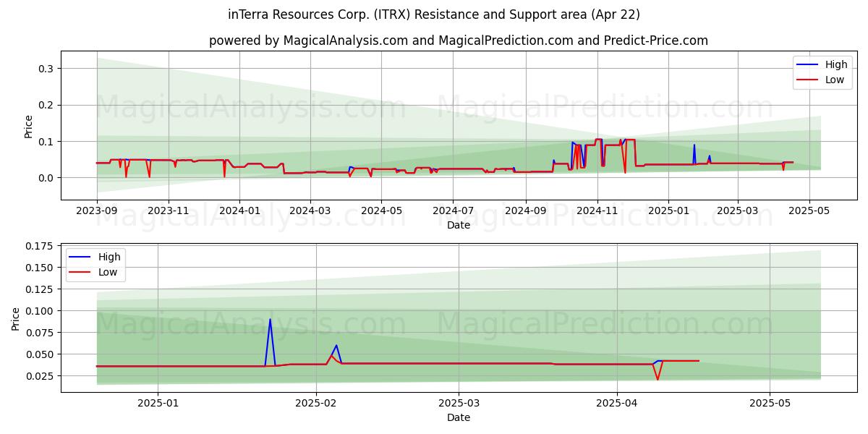The image size is (868, 434).
Task: Click the top chart x-axis label 2024-05
Action: (380, 210)
